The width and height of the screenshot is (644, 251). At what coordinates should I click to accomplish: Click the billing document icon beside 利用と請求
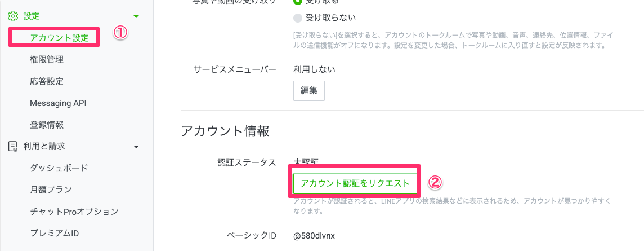[12, 147]
